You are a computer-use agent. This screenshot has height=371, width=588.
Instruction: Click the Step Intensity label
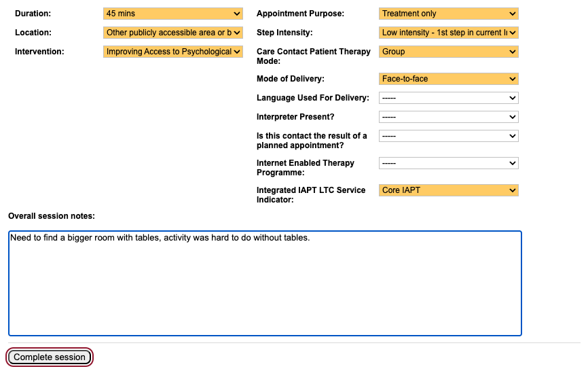coord(284,33)
